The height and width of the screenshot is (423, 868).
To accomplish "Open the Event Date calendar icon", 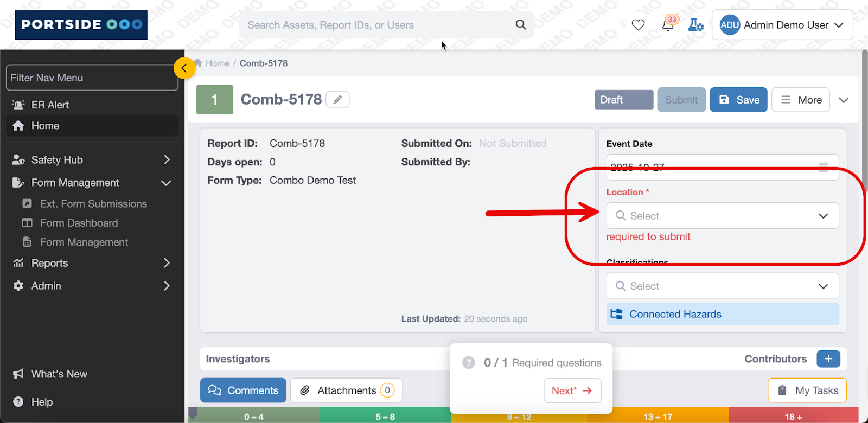I will (x=823, y=167).
